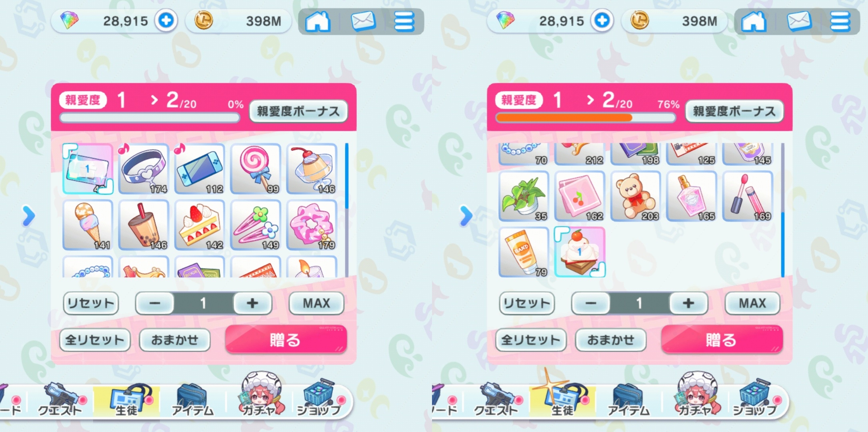Open the mailbox in the right top bar
This screenshot has width=868, height=432.
pyautogui.click(x=799, y=21)
